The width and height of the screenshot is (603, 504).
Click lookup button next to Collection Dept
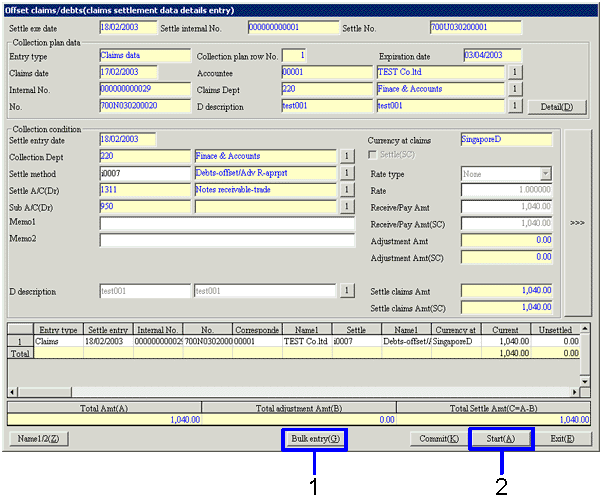(x=348, y=156)
